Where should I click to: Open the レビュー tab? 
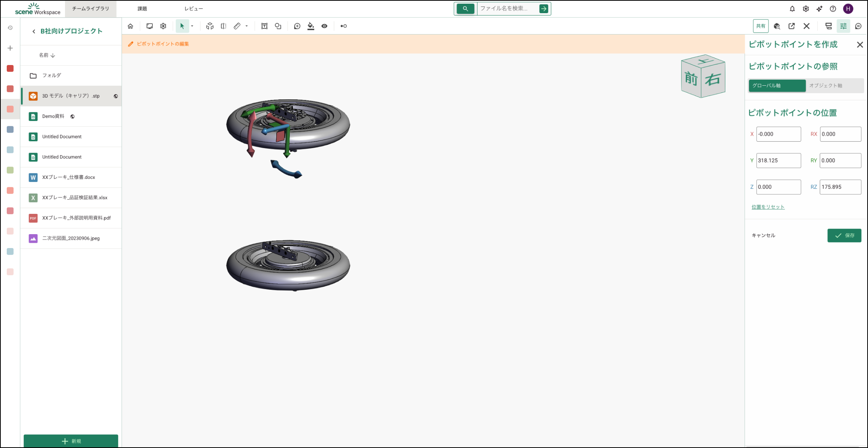pyautogui.click(x=193, y=9)
